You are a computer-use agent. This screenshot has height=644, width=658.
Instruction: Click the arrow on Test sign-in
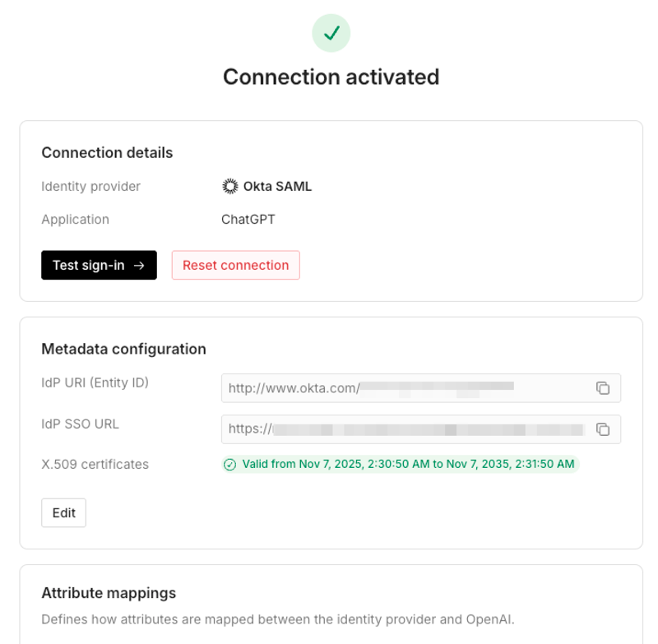click(140, 266)
